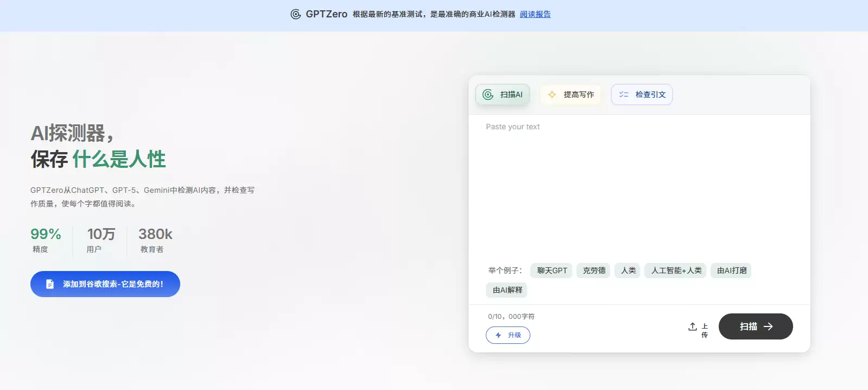Open the 检查引文 tab
This screenshot has height=390, width=868.
pyautogui.click(x=642, y=95)
